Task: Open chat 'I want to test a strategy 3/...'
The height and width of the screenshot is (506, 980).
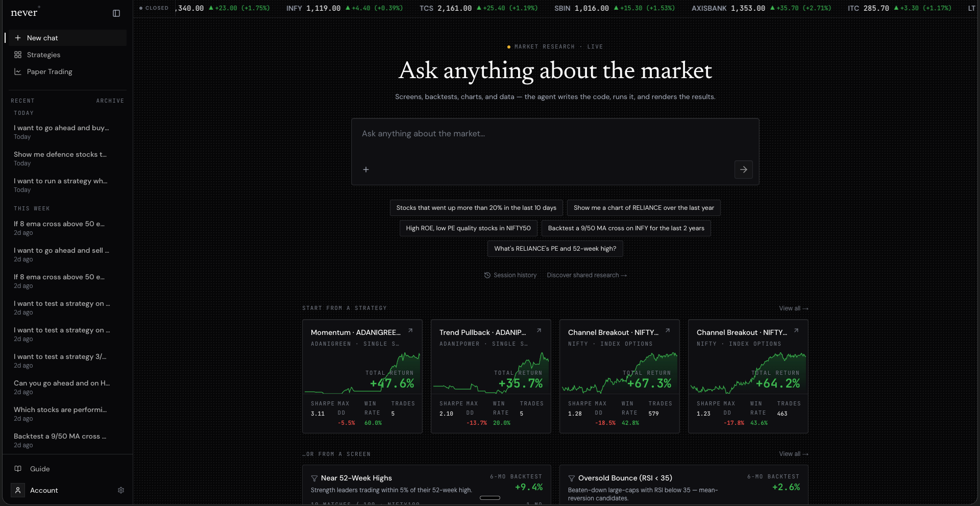Action: click(66, 360)
